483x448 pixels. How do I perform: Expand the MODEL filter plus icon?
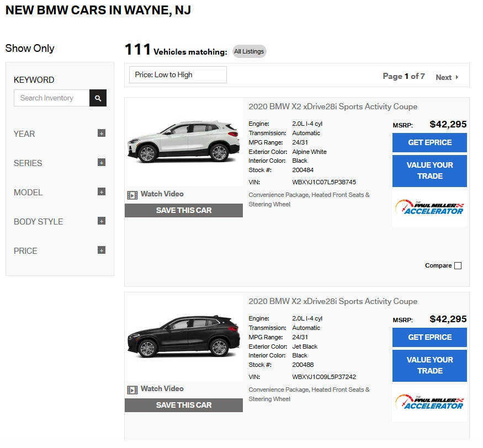[102, 192]
